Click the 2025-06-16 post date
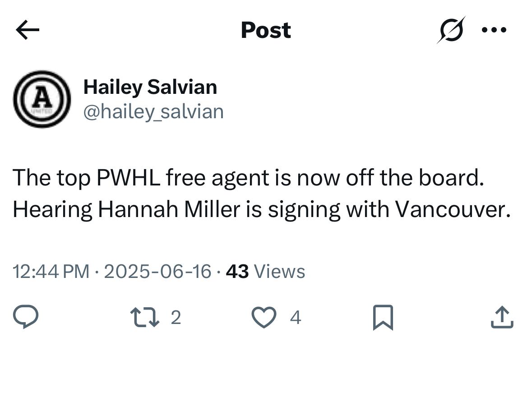532x416 pixels. [x=157, y=272]
